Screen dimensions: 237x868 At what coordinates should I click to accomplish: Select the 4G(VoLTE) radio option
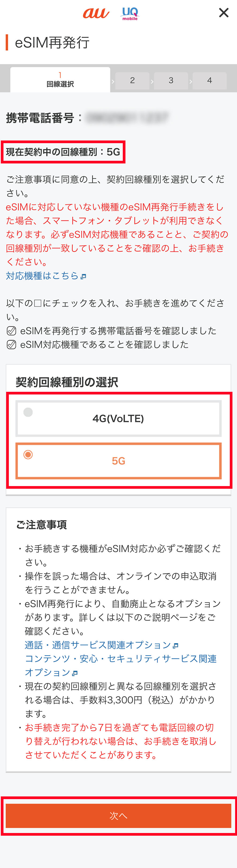click(x=119, y=419)
